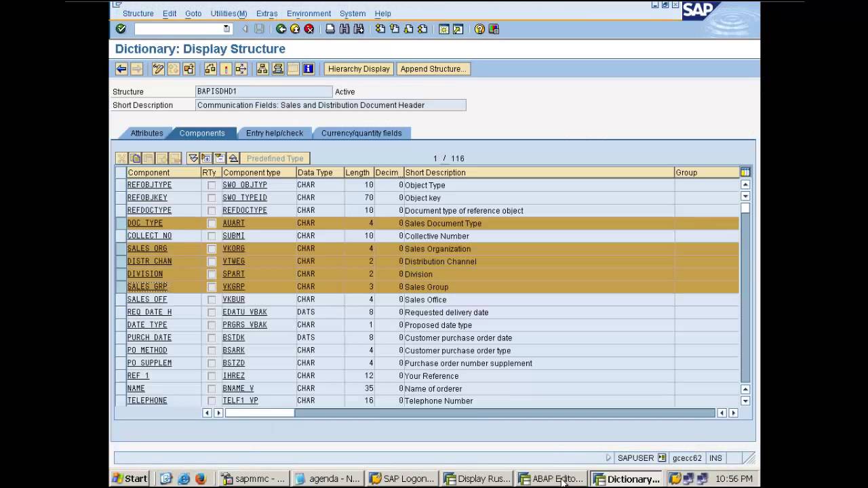Click the green Back arrow icon

281,29
